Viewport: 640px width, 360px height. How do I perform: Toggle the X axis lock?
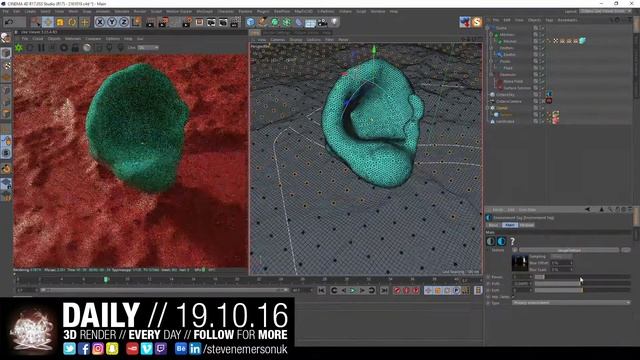pos(100,22)
